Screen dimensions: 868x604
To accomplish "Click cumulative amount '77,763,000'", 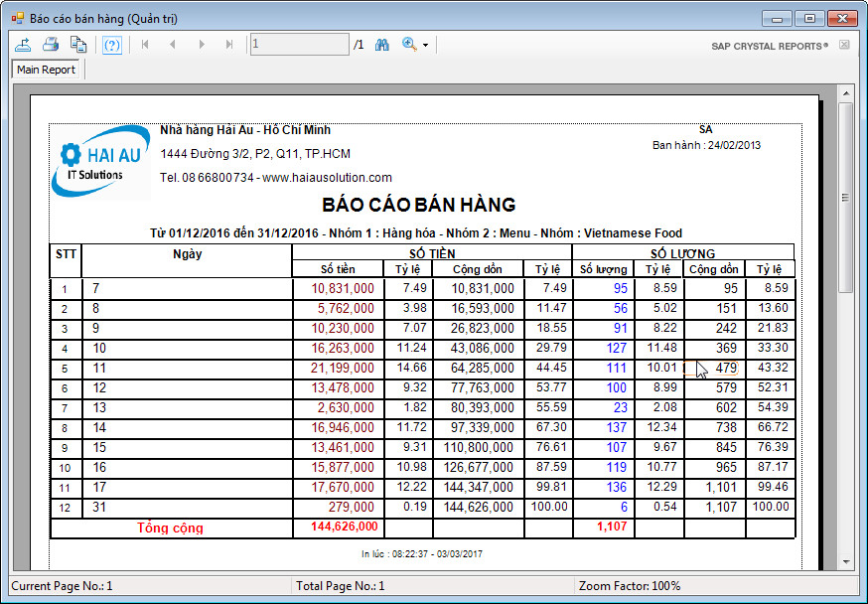I will click(483, 388).
